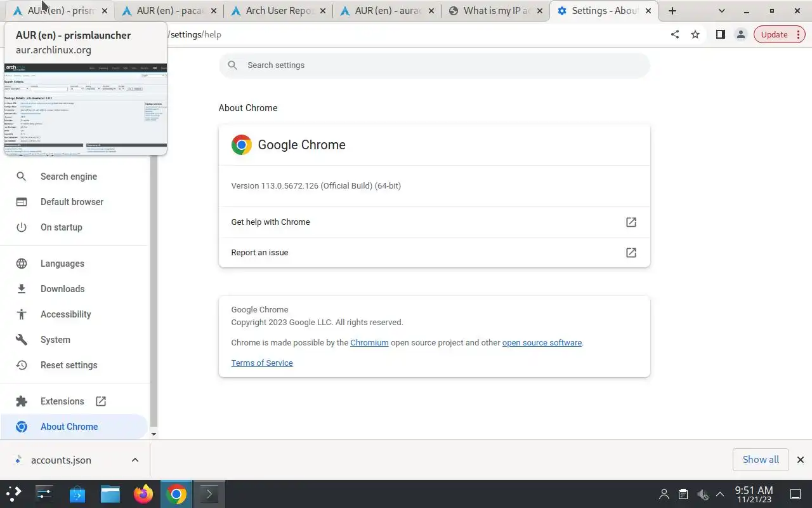Open Downloads settings
The image size is (812, 508).
coord(74,289)
